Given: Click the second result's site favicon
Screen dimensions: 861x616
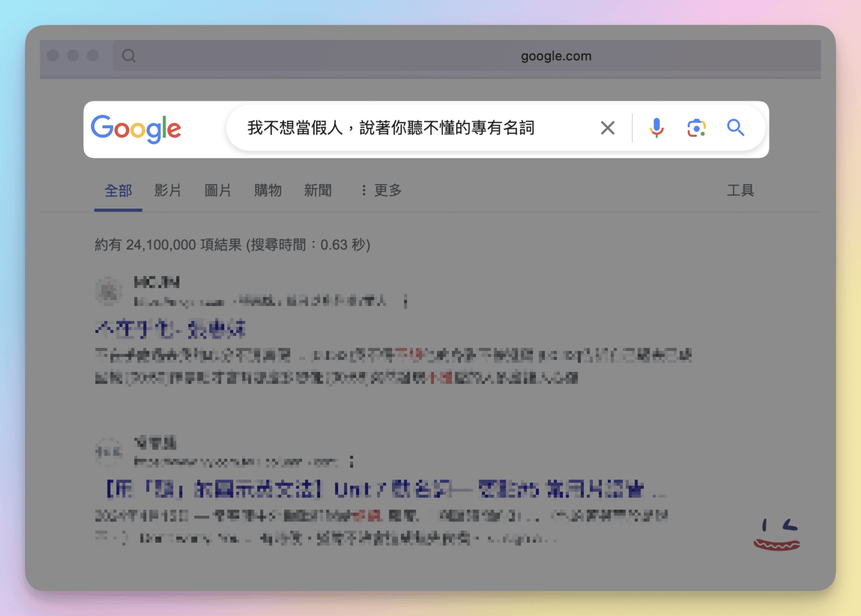Looking at the screenshot, I should click(x=109, y=451).
